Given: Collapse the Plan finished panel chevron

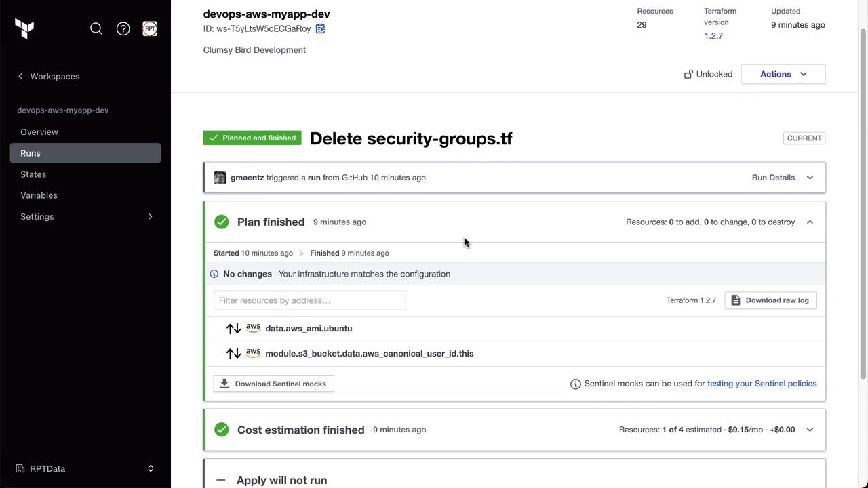Looking at the screenshot, I should tap(810, 222).
